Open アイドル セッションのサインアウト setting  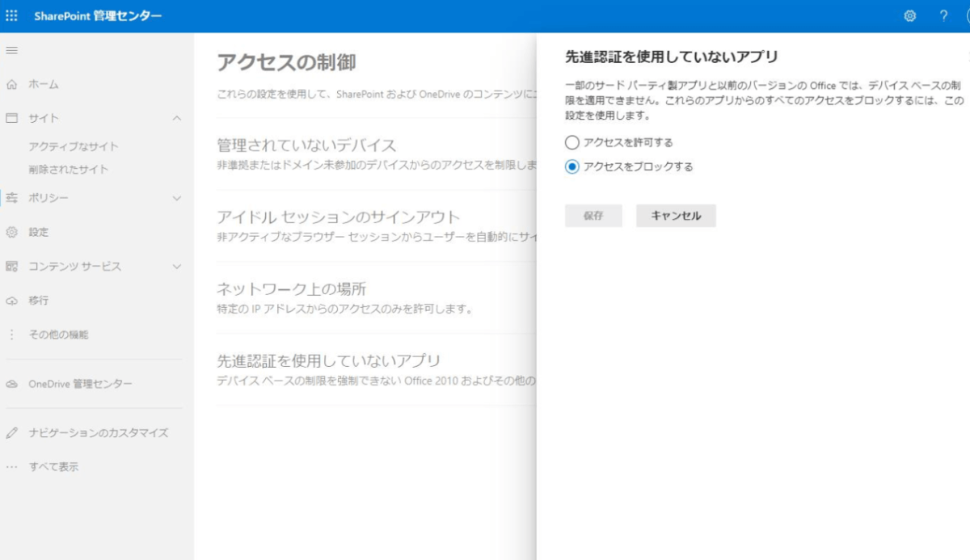click(x=338, y=217)
